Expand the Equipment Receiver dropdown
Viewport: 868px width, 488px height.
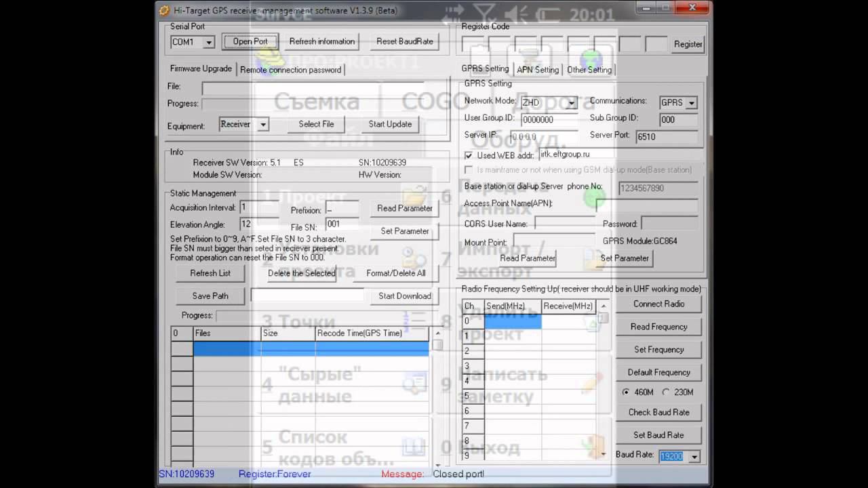[x=263, y=125]
